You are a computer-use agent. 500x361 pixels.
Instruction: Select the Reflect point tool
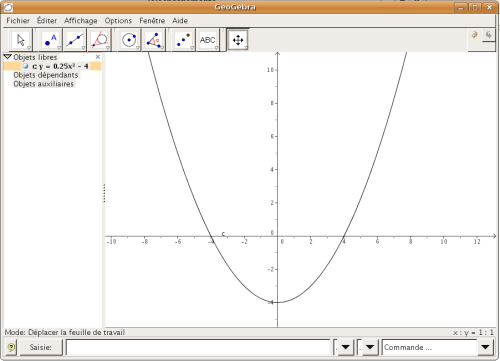click(x=183, y=40)
